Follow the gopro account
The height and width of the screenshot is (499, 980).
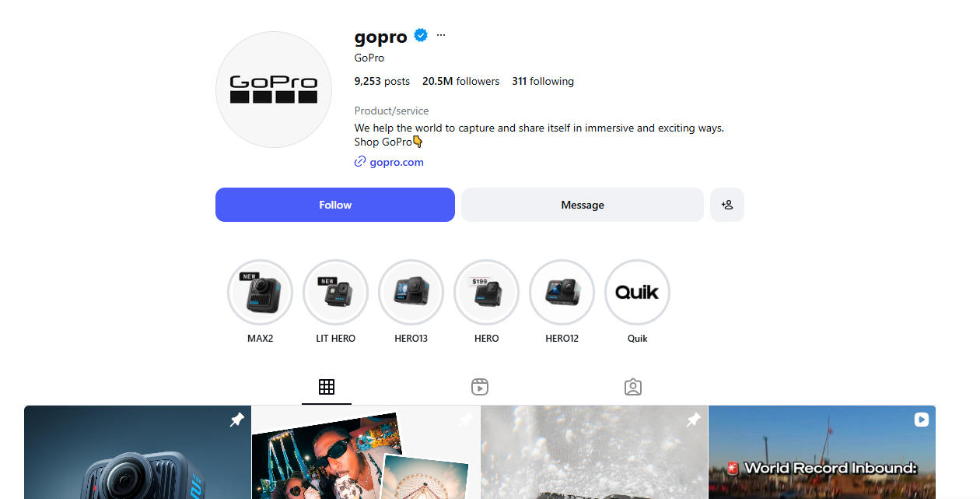[x=335, y=205]
